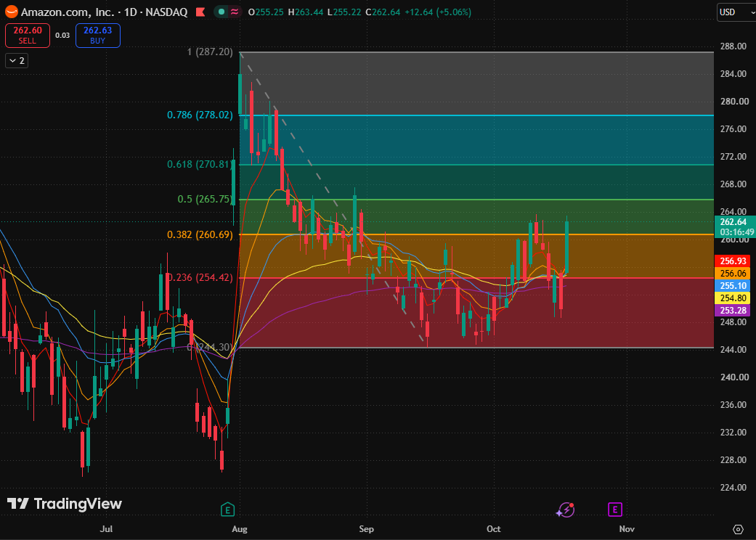The height and width of the screenshot is (540, 756).
Task: Click the Sep label on the time axis
Action: point(367,529)
